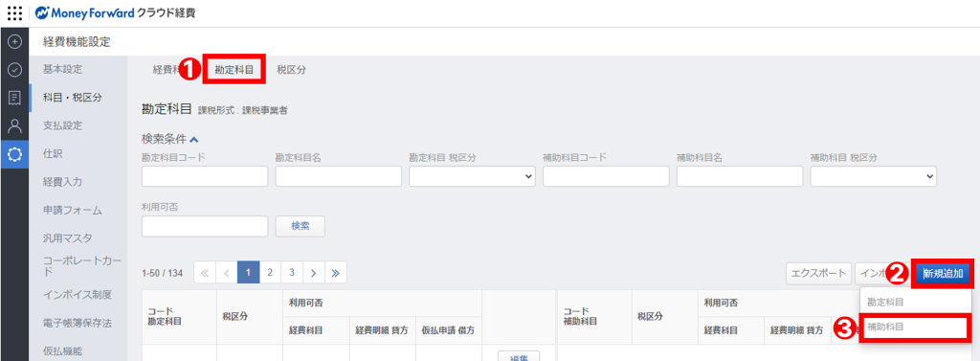Open the receipt document sidebar icon
Image resolution: width=980 pixels, height=361 pixels.
pyautogui.click(x=14, y=98)
